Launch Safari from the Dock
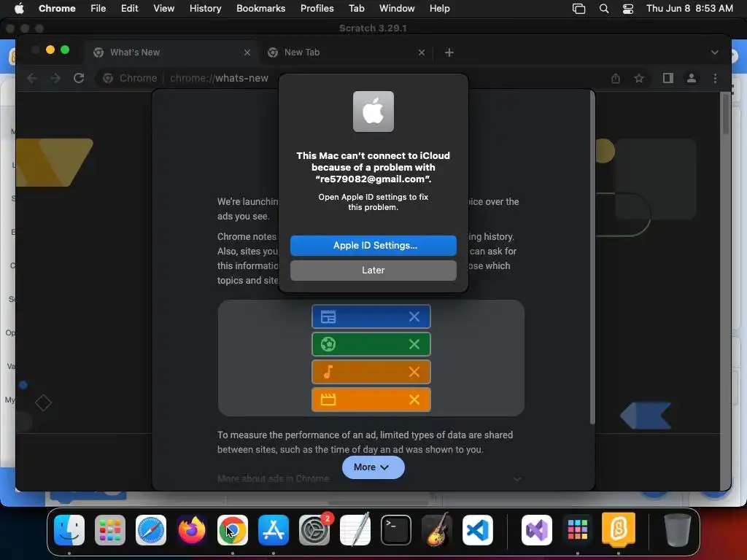The height and width of the screenshot is (560, 747). 151,530
